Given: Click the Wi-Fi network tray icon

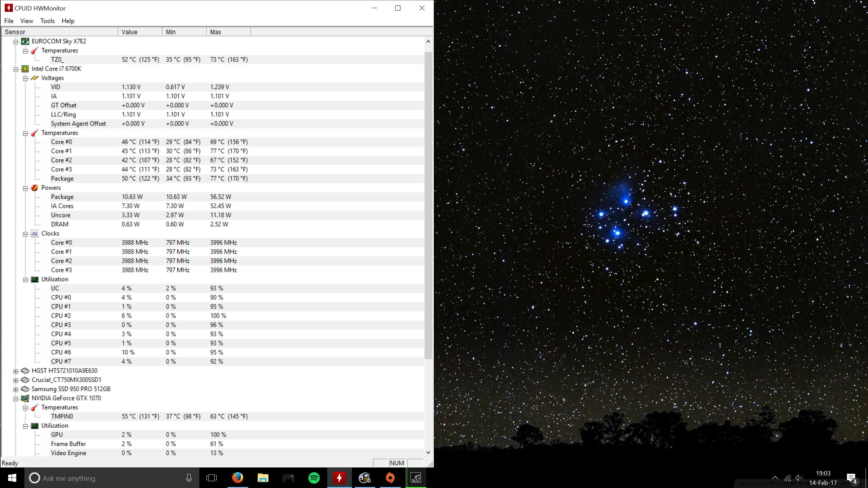Looking at the screenshot, I should click(x=788, y=478).
